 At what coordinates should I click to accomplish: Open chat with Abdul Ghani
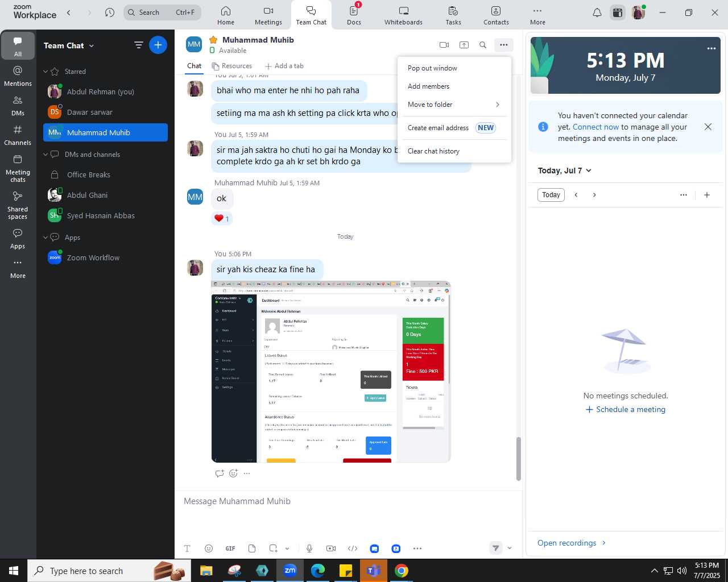pyautogui.click(x=105, y=195)
